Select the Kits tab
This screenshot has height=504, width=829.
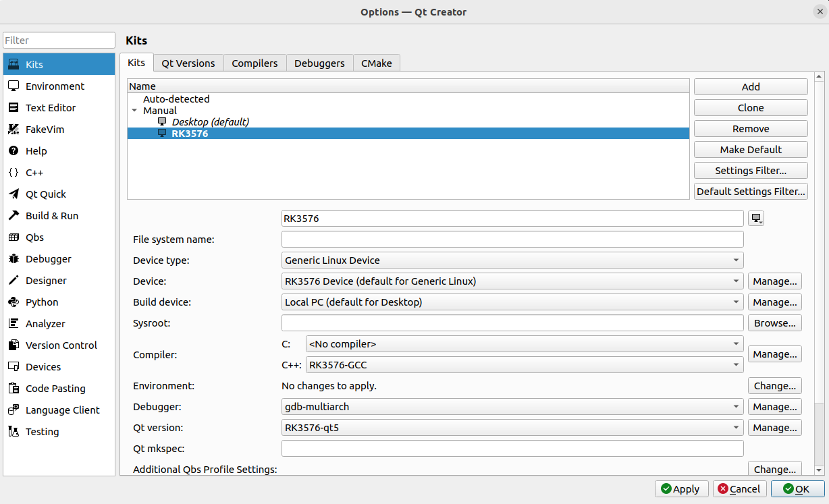(x=136, y=62)
